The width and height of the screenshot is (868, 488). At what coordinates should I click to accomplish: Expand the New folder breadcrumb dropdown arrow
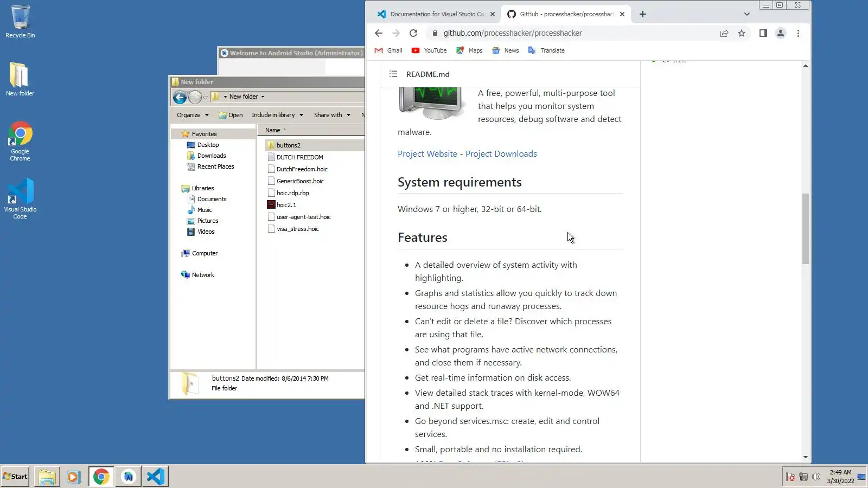coord(263,97)
